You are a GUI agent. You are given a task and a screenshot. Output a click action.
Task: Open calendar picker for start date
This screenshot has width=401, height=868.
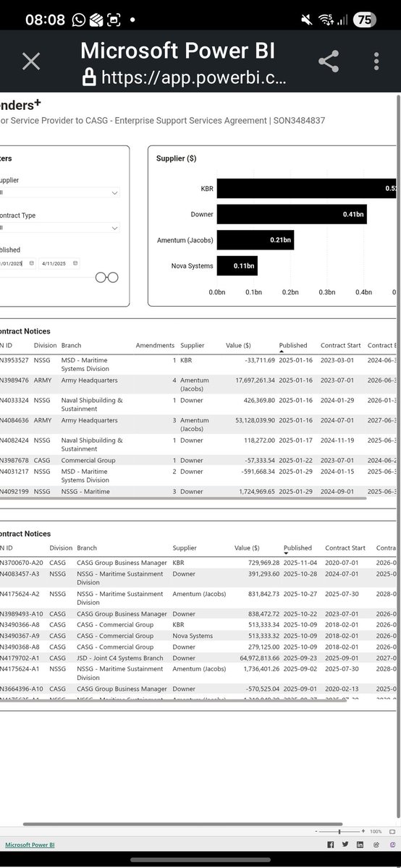tap(31, 263)
